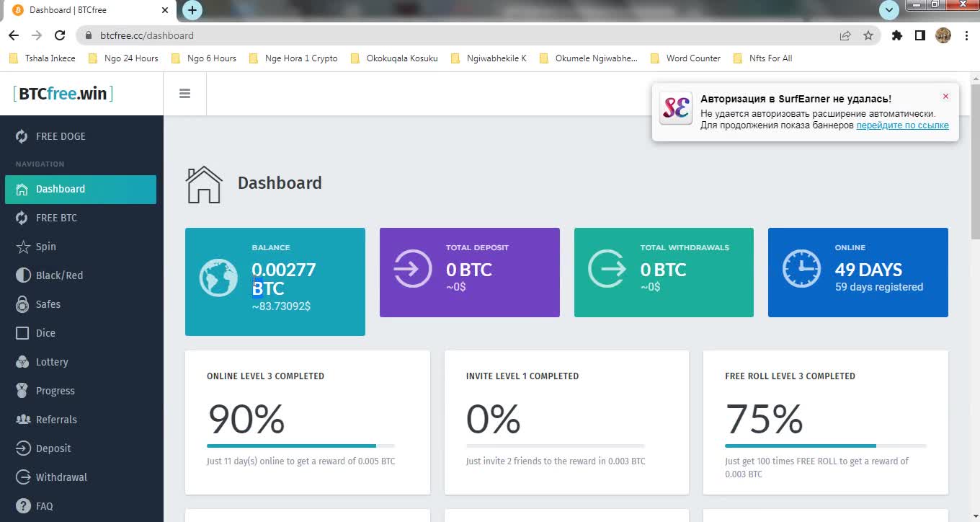Click the Black/Red half-circle icon

pyautogui.click(x=22, y=275)
